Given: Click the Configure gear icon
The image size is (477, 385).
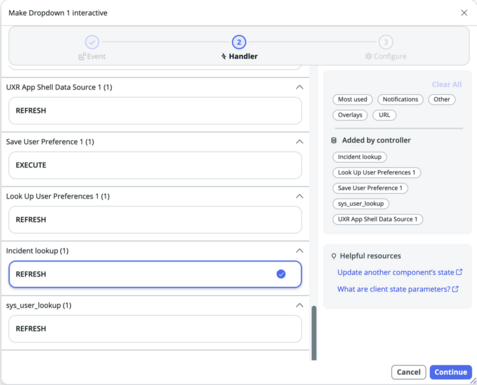Looking at the screenshot, I should [368, 56].
